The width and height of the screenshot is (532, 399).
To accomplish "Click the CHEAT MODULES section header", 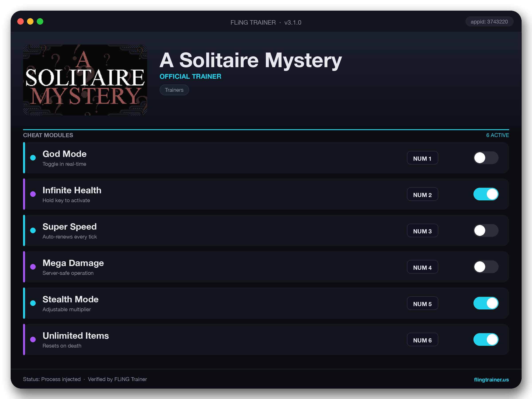I will pos(48,135).
